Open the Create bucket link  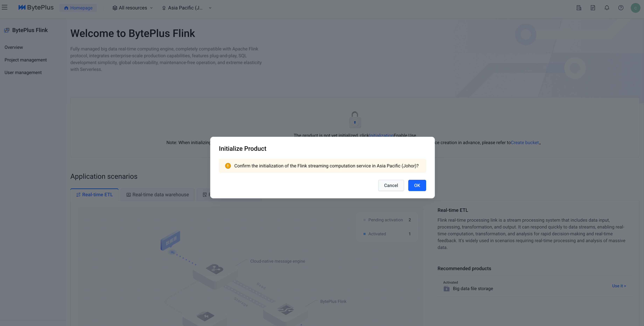tap(524, 143)
